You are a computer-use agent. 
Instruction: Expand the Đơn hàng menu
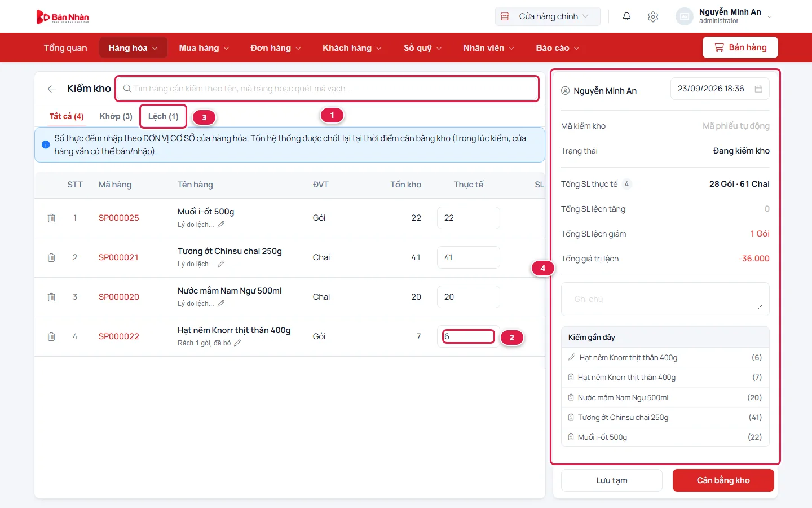(x=276, y=48)
